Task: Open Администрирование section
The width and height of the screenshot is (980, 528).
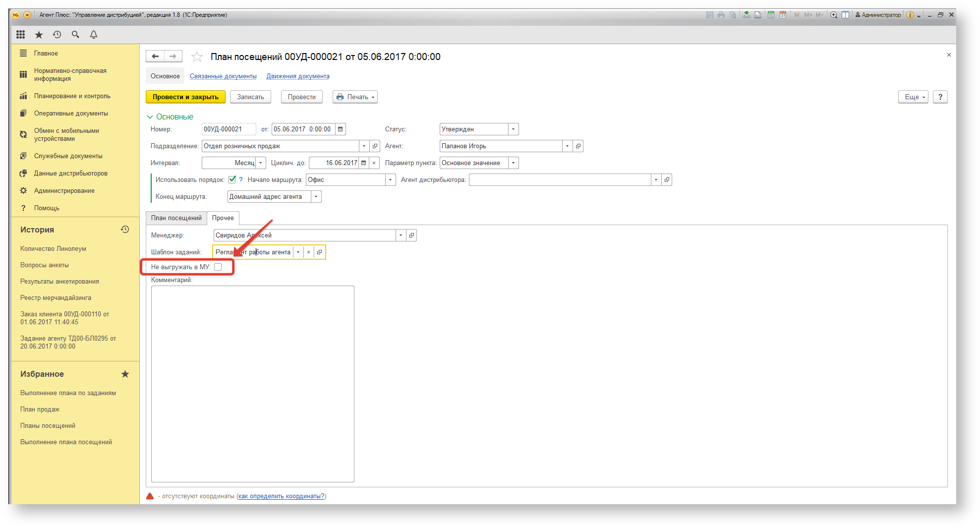Action: click(x=64, y=191)
